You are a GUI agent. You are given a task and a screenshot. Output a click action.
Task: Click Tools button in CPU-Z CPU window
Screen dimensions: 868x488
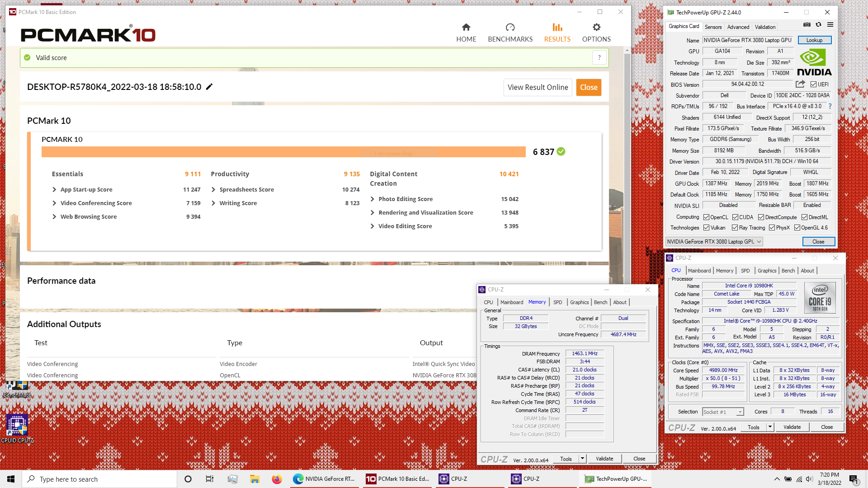point(754,427)
